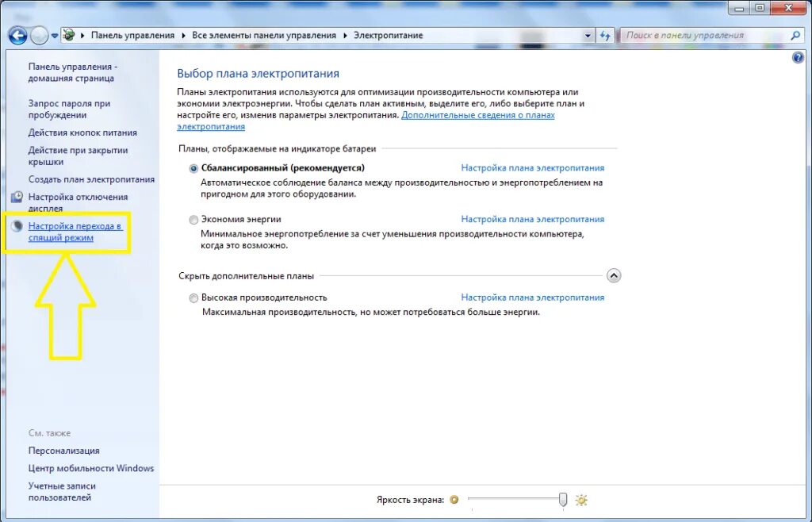Click the refresh button beside address bar
The height and width of the screenshot is (522, 812).
tap(605, 35)
